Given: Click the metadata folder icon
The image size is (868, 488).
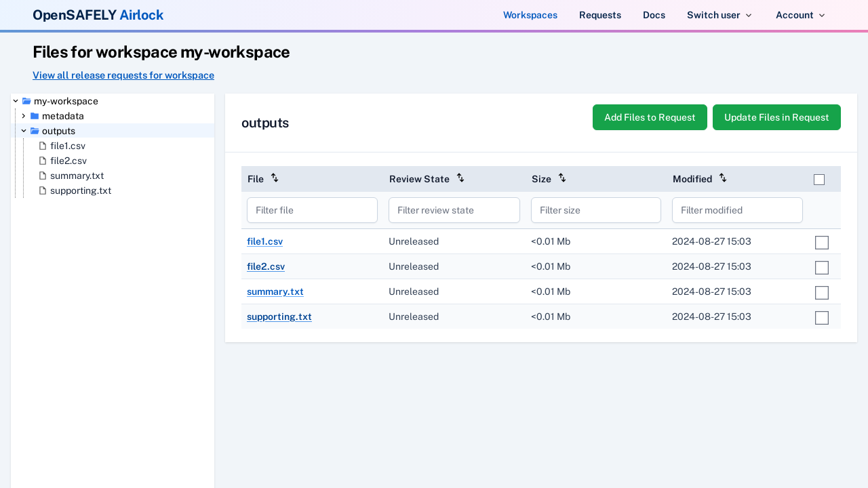Looking at the screenshot, I should (x=35, y=116).
